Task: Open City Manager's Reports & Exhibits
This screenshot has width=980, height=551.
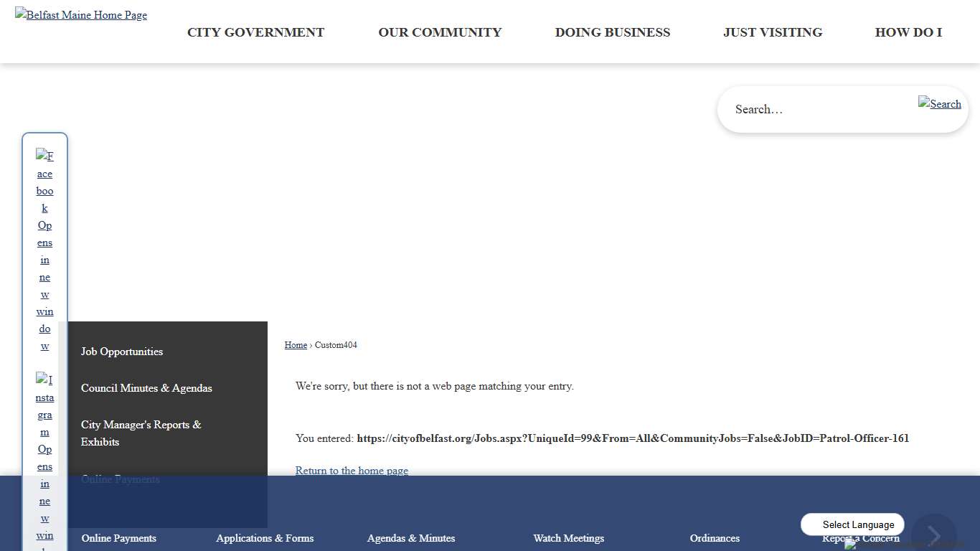Action: click(141, 433)
